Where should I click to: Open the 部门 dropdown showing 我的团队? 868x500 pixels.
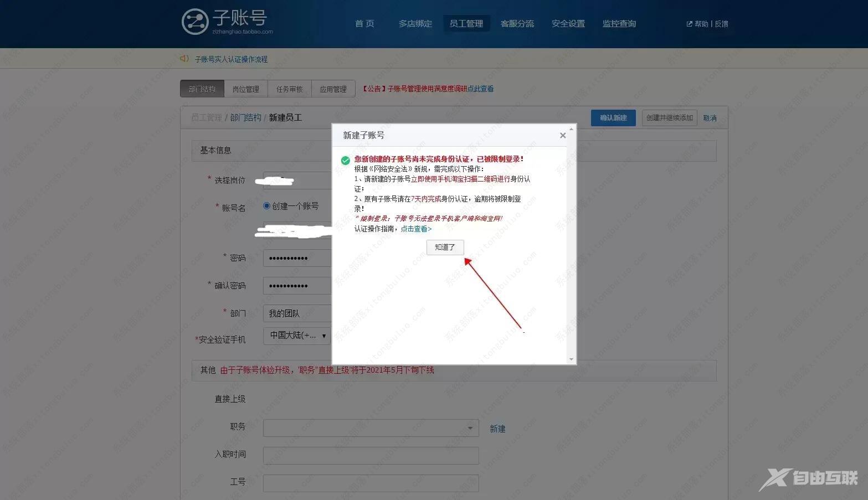(x=297, y=313)
